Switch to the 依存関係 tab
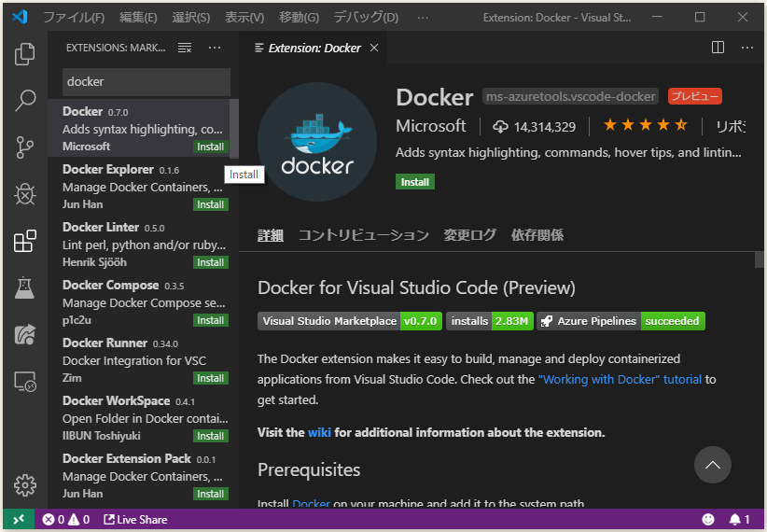Image resolution: width=767 pixels, height=532 pixels. (x=537, y=235)
